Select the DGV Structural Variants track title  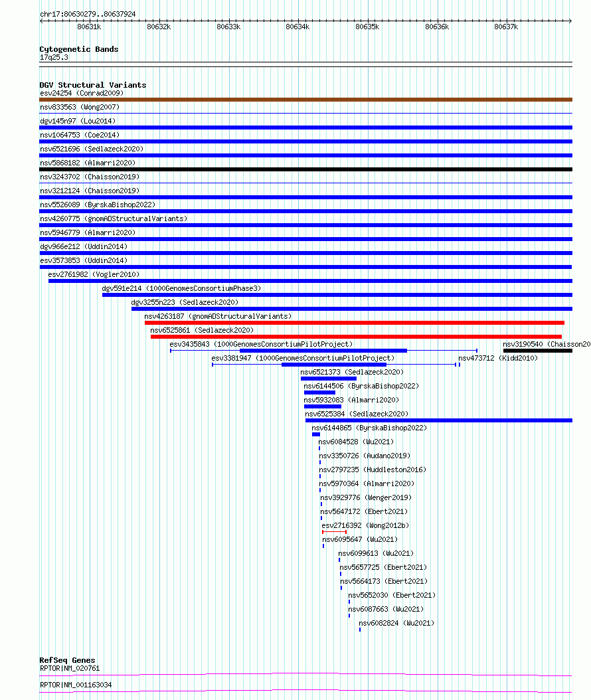(x=93, y=85)
